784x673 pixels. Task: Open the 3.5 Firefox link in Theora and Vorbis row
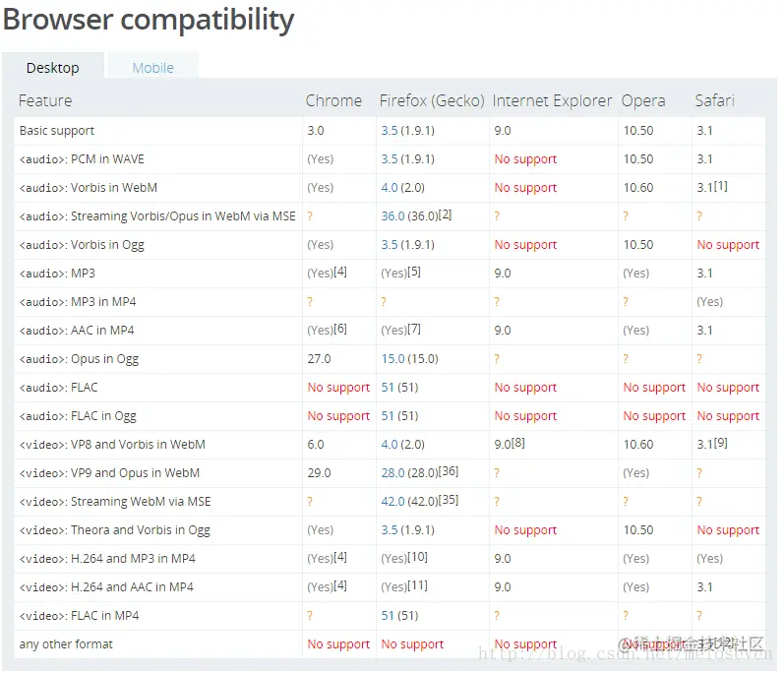tap(389, 529)
